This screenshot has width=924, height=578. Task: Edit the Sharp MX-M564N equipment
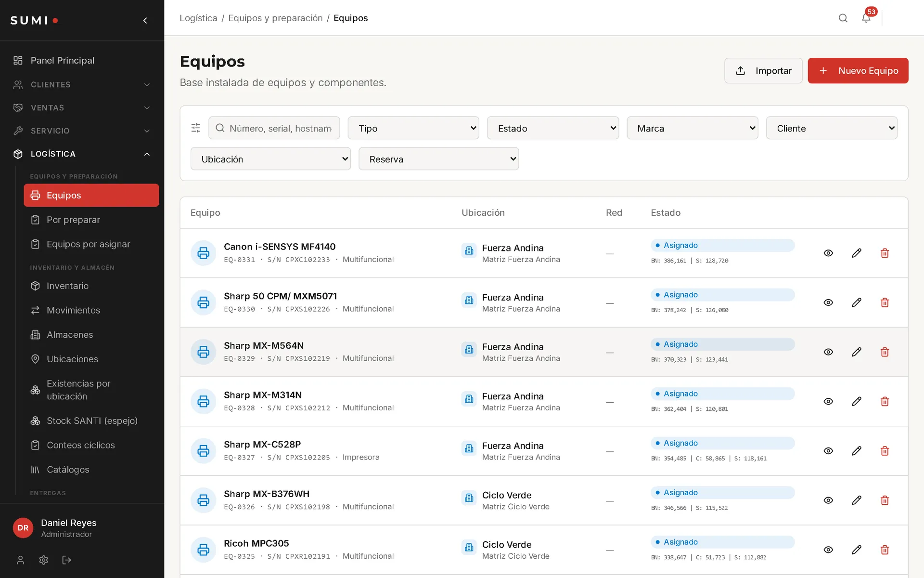click(857, 352)
